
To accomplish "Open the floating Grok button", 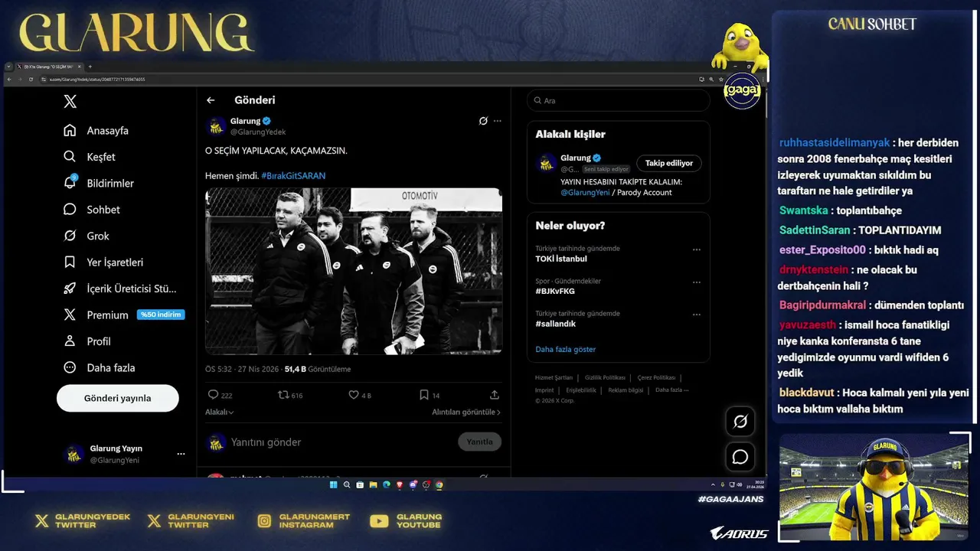I will [x=740, y=422].
